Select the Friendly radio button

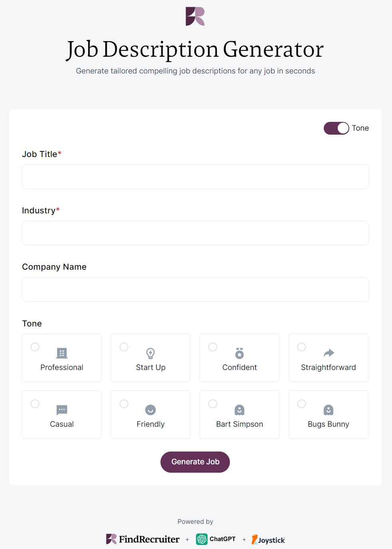click(124, 404)
